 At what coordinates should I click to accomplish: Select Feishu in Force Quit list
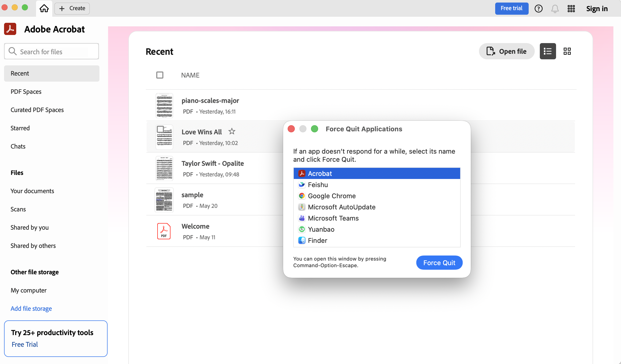click(377, 185)
